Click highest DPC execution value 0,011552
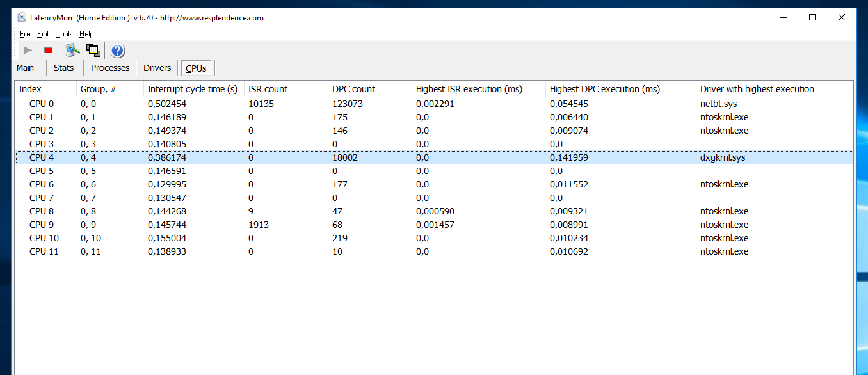This screenshot has width=868, height=375. click(x=569, y=184)
